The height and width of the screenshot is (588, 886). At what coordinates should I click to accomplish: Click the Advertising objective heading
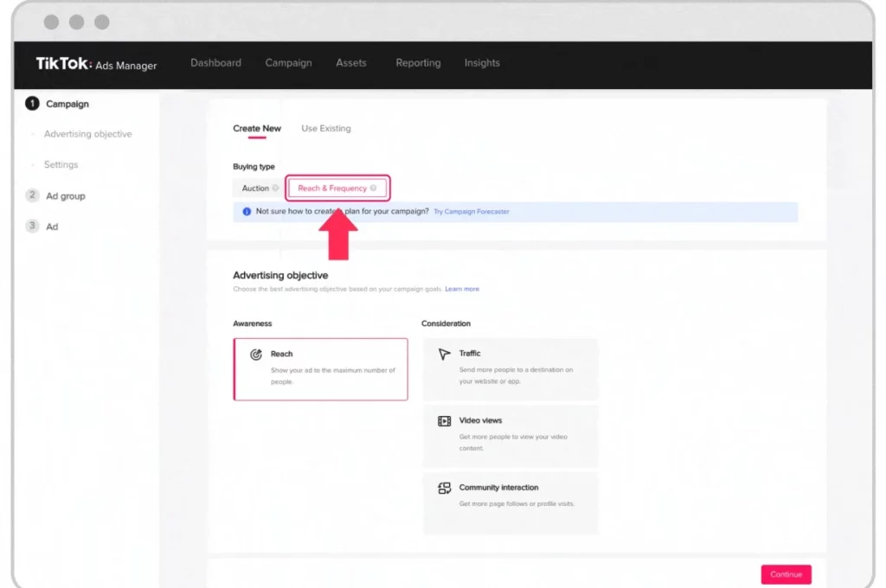(x=280, y=275)
